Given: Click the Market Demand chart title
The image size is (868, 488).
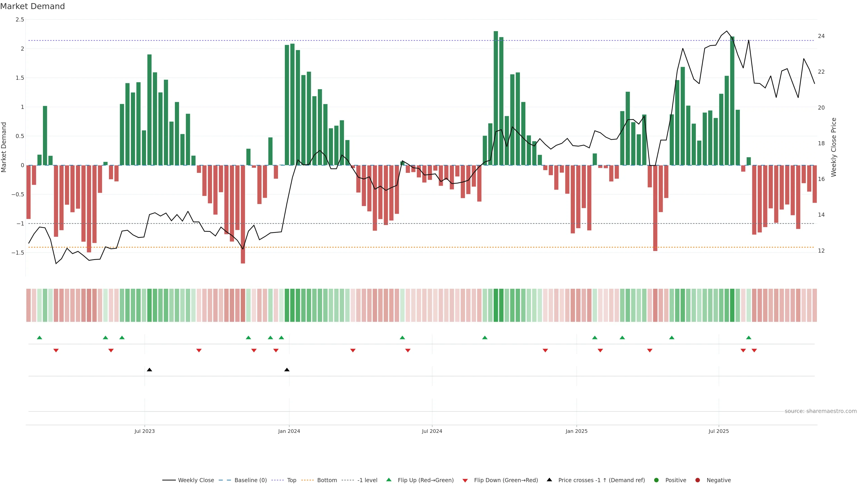Looking at the screenshot, I should pos(32,6).
